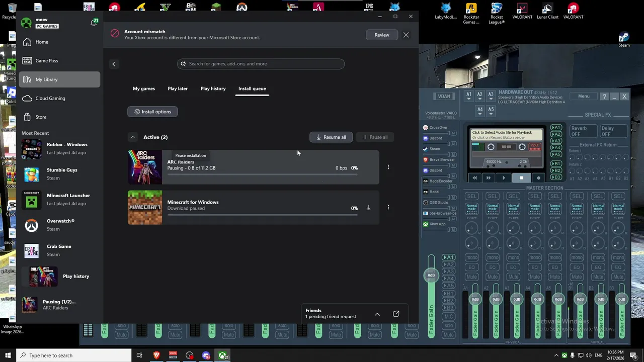Mute the master B1 bus

click(577, 277)
